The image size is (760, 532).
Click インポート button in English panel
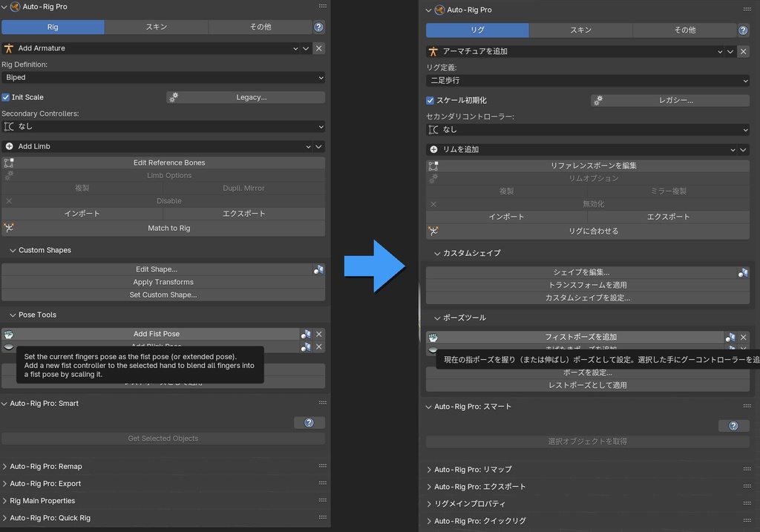tap(82, 214)
